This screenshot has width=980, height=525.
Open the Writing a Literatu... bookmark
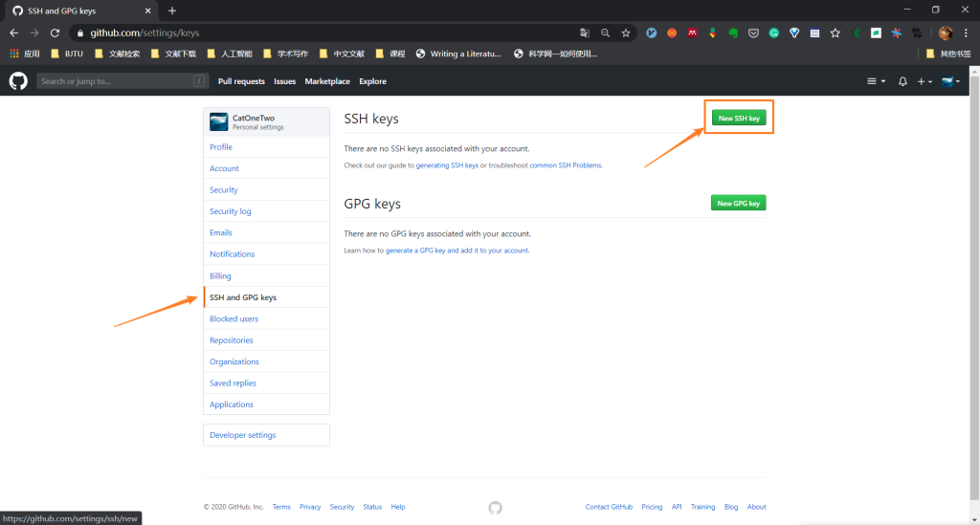pyautogui.click(x=458, y=54)
